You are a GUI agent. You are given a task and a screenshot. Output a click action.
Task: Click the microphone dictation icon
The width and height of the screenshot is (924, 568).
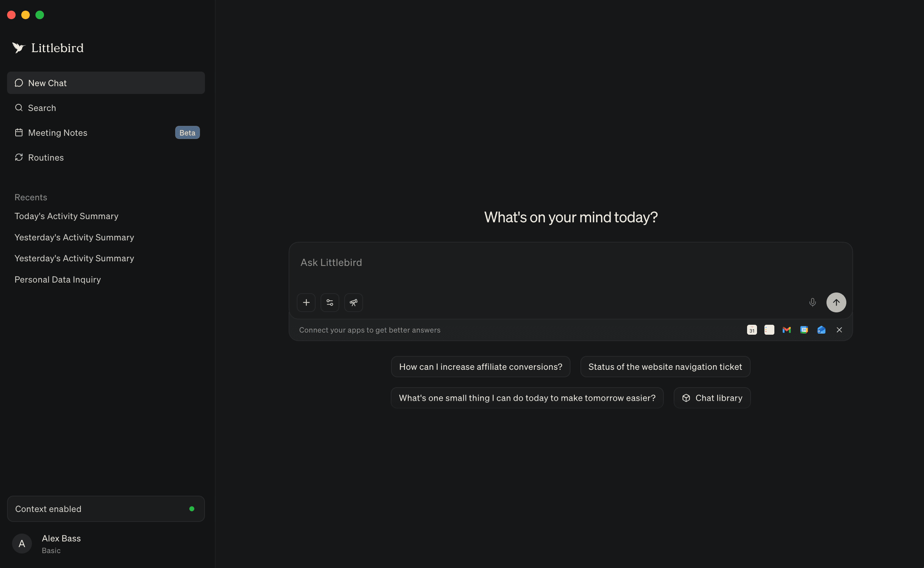click(812, 302)
